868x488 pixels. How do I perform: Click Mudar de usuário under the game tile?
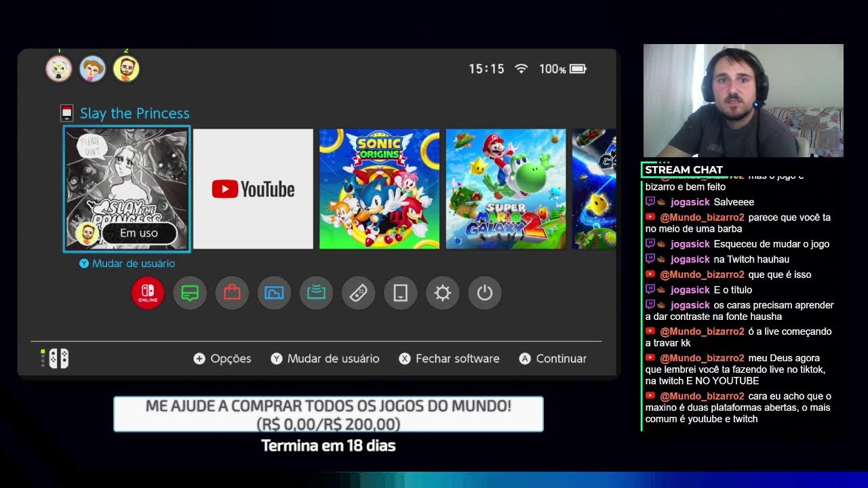tap(127, 264)
